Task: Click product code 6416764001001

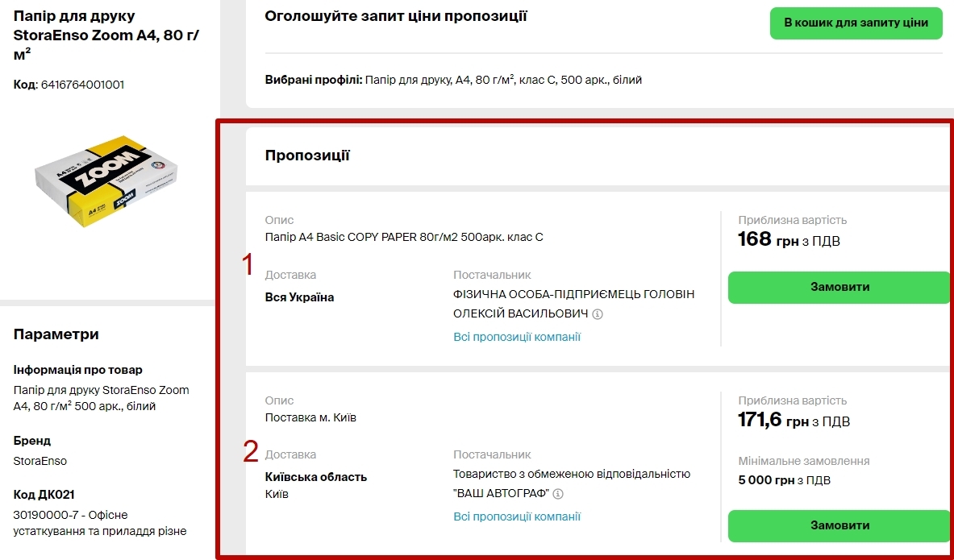Action: pyautogui.click(x=81, y=85)
